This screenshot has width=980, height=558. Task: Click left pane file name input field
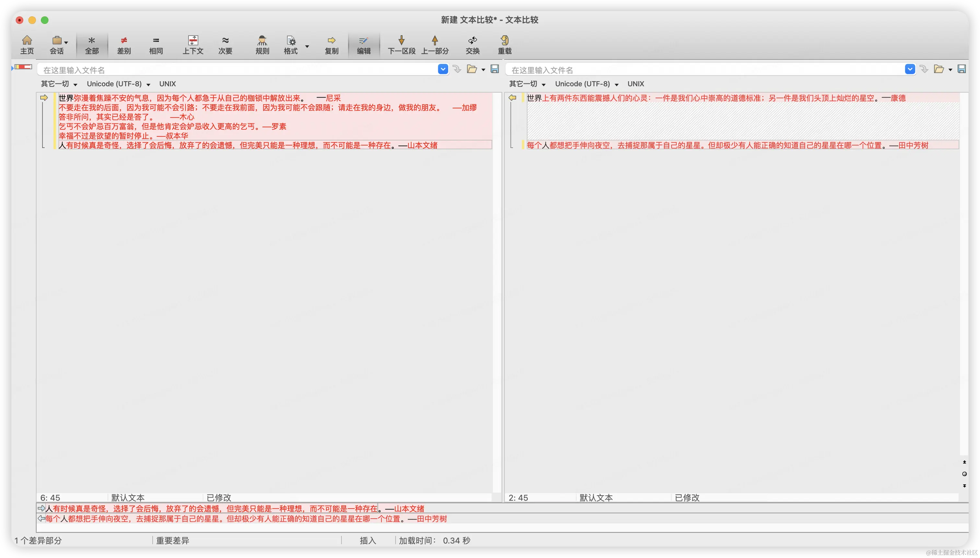(x=238, y=70)
